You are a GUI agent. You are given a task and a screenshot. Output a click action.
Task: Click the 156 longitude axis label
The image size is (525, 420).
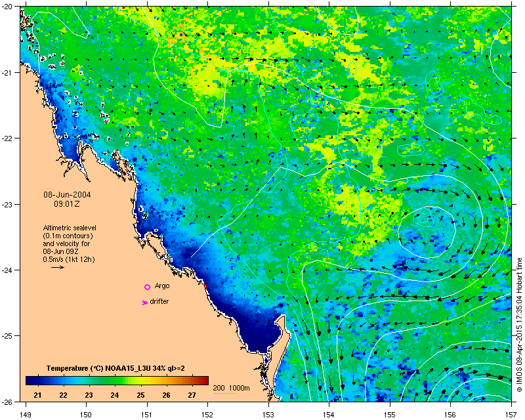tap(451, 415)
